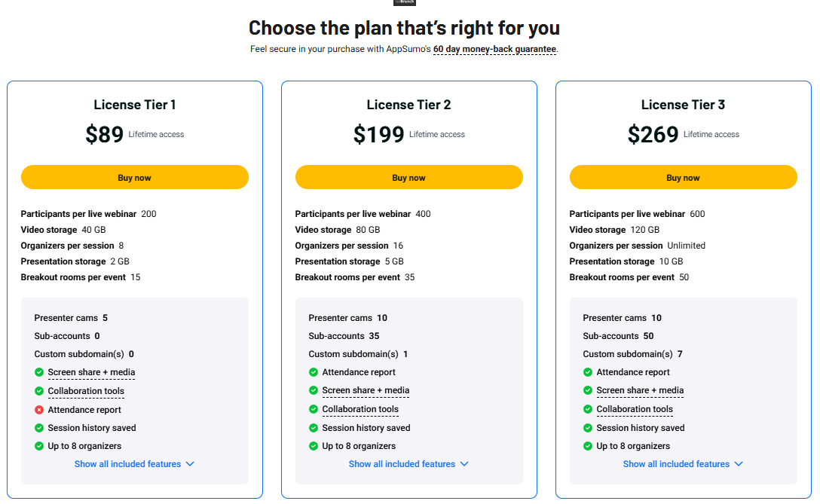Click Tier 2 Up to 8 organizers check icon
The width and height of the screenshot is (820, 504).
click(314, 446)
